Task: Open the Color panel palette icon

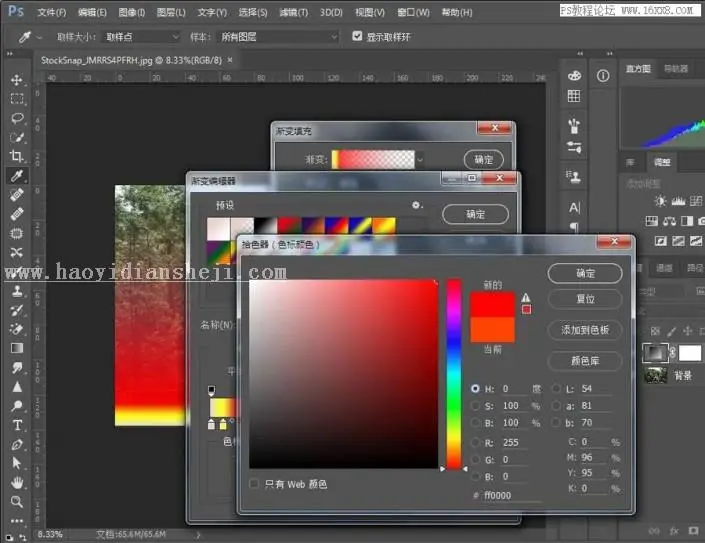Action: coord(574,76)
